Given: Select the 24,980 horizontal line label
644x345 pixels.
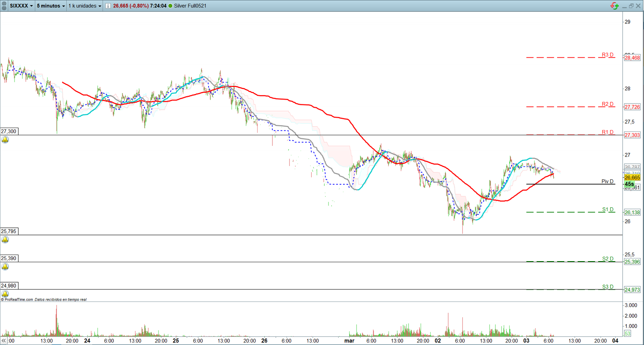Looking at the screenshot, I should click(9, 286).
